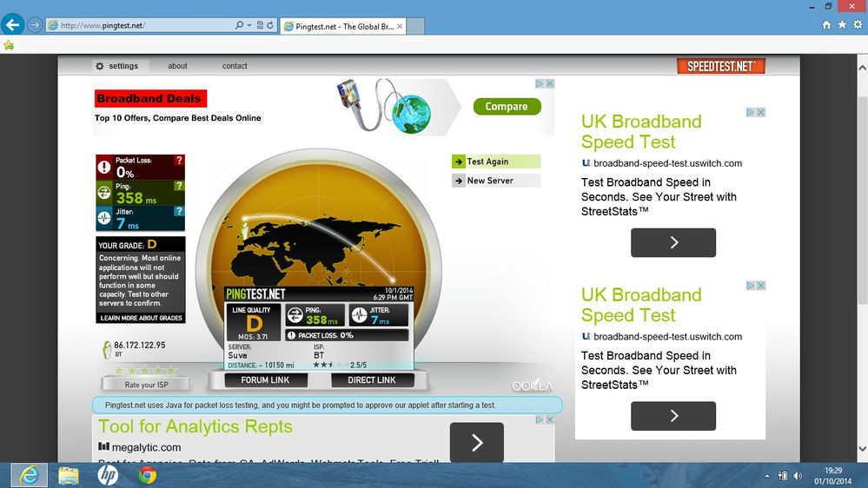The width and height of the screenshot is (868, 488).
Task: Click the New Server button
Action: [496, 181]
